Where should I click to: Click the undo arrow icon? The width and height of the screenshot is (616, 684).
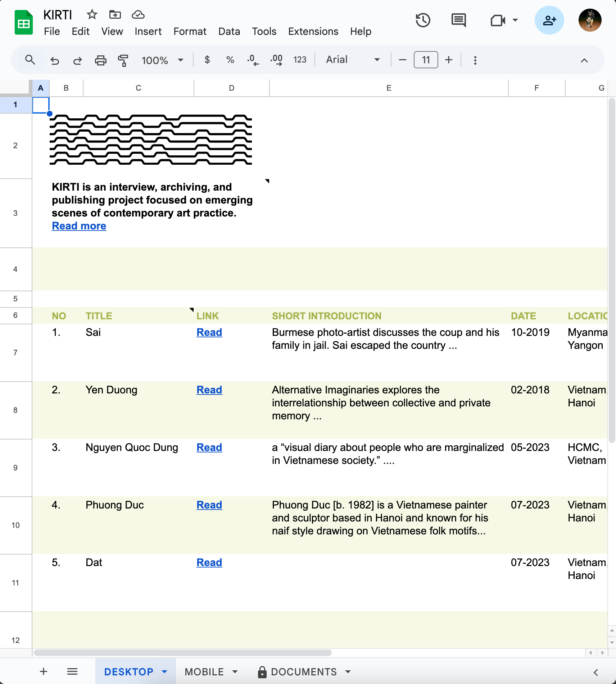tap(55, 60)
